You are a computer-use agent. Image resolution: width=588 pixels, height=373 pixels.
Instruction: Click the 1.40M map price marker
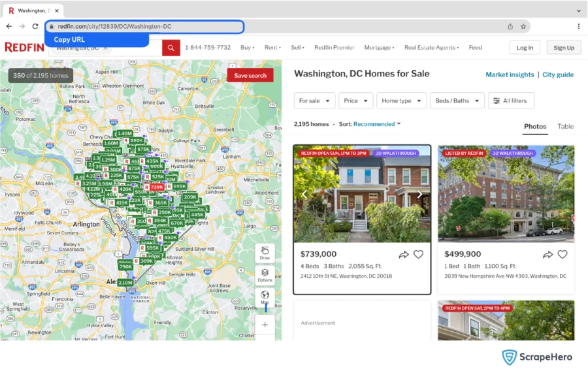pyautogui.click(x=125, y=133)
